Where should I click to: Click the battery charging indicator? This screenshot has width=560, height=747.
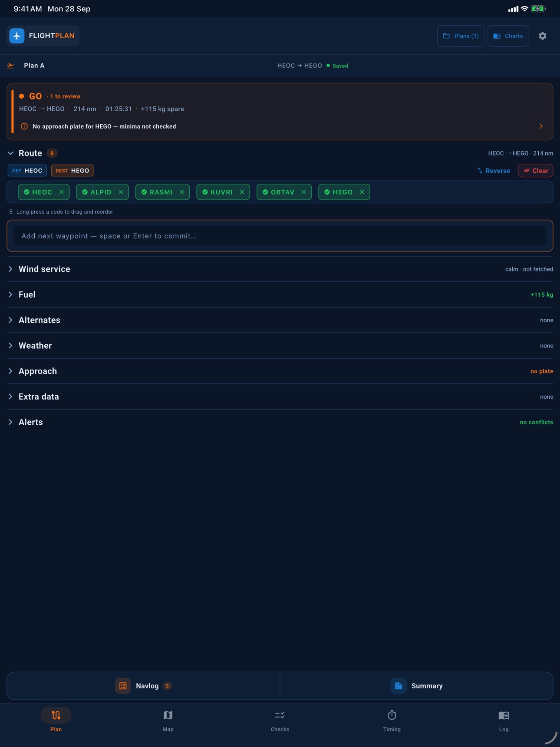(x=538, y=9)
